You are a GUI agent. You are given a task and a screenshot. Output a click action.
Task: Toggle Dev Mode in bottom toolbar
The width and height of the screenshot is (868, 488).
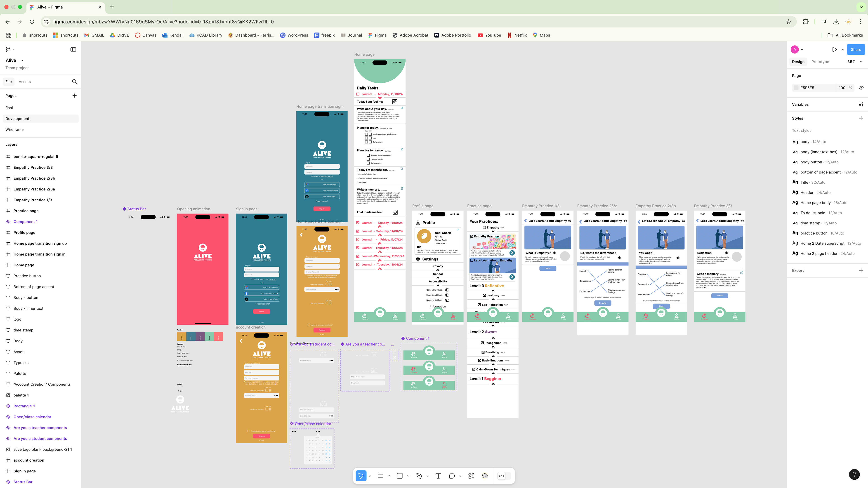coord(501,476)
